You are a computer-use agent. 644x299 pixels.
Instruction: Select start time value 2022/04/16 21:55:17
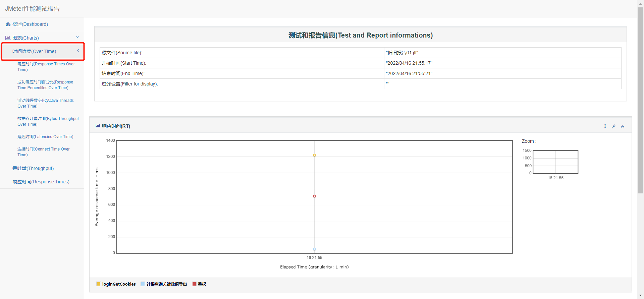tap(409, 63)
